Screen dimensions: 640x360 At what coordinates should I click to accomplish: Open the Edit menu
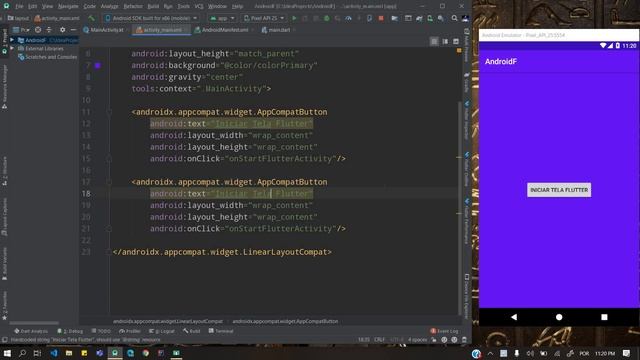pos(33,6)
